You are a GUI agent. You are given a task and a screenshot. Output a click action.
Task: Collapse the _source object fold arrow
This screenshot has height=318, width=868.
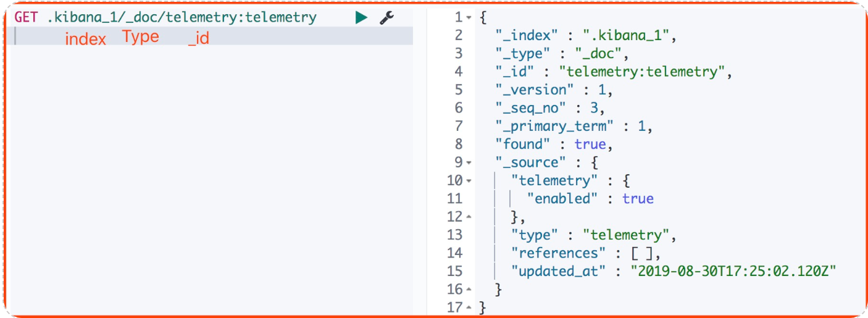tap(469, 163)
